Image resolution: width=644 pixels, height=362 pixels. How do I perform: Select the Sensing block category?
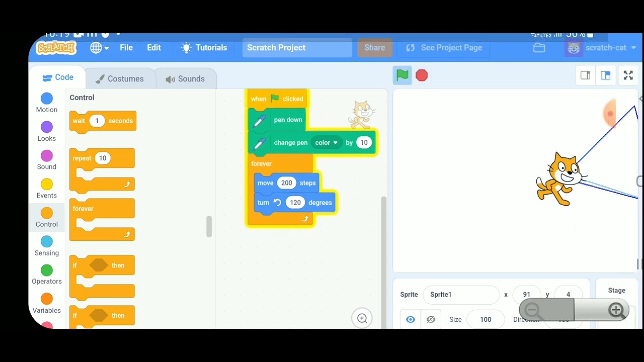tap(47, 246)
